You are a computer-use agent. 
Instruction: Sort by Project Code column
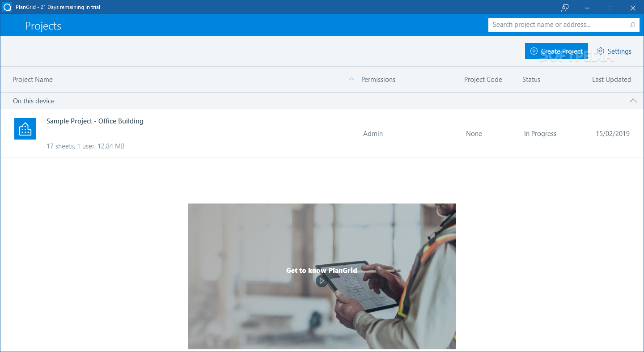click(x=483, y=80)
